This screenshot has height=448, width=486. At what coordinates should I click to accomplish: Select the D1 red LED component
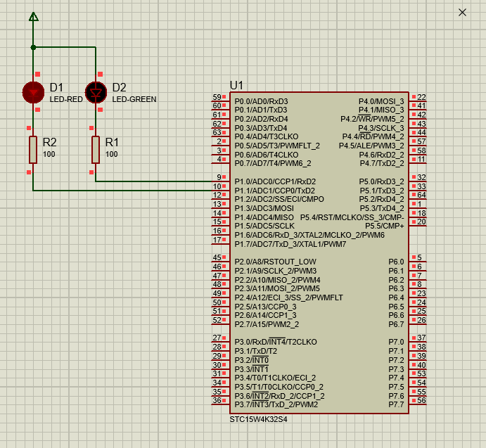click(x=33, y=92)
